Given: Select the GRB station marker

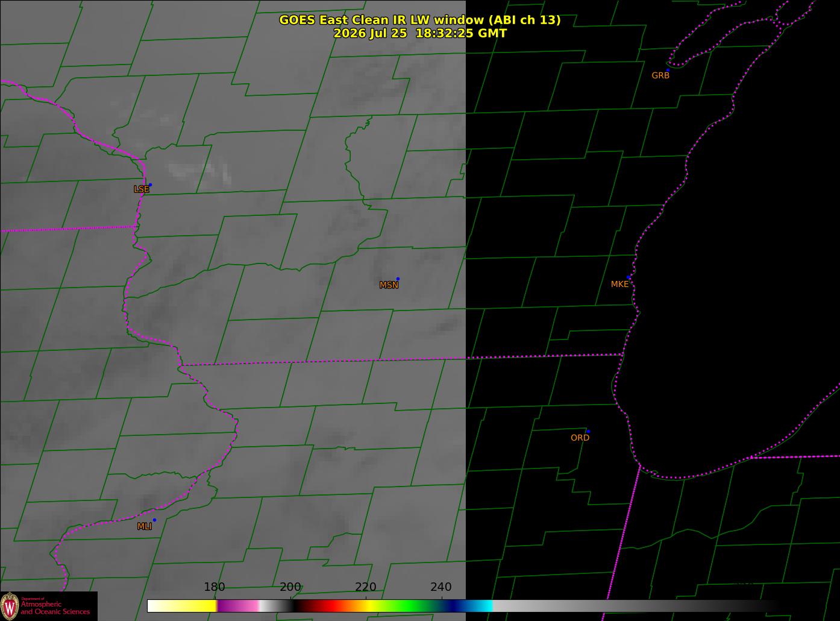Looking at the screenshot, I should click(x=668, y=70).
